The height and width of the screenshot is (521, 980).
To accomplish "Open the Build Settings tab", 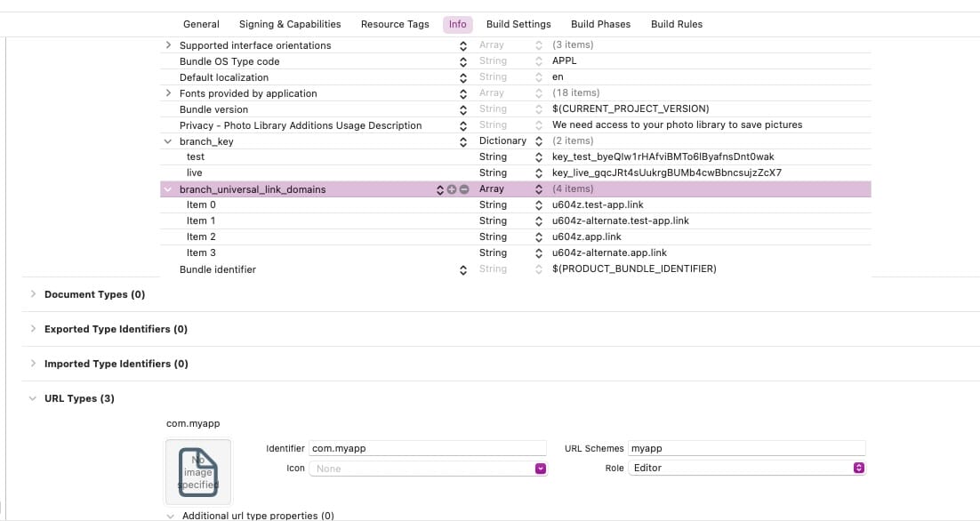I will click(518, 24).
